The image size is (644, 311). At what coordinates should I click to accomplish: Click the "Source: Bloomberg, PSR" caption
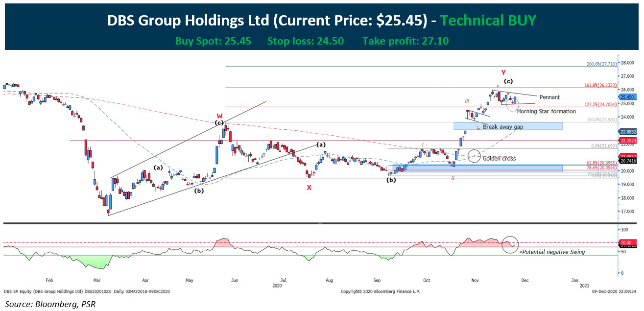(50, 304)
